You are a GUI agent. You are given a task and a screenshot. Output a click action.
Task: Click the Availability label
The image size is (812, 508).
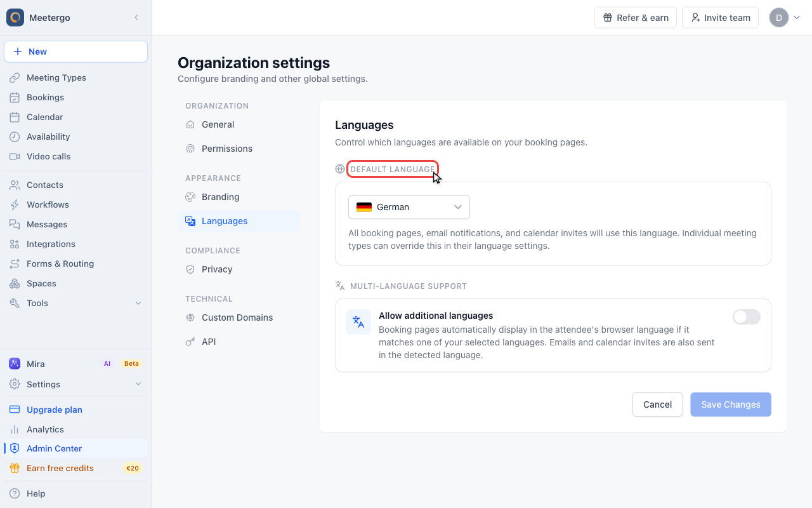(48, 137)
